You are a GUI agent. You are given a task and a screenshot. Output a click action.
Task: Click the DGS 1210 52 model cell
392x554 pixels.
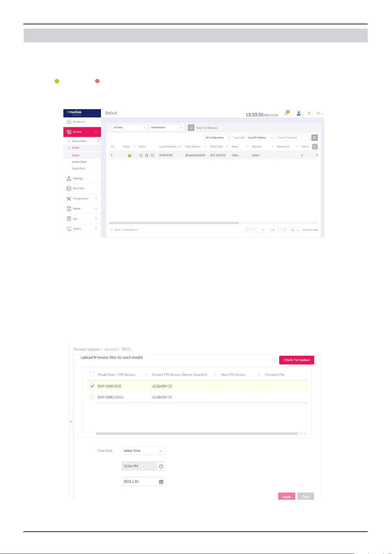point(218,155)
